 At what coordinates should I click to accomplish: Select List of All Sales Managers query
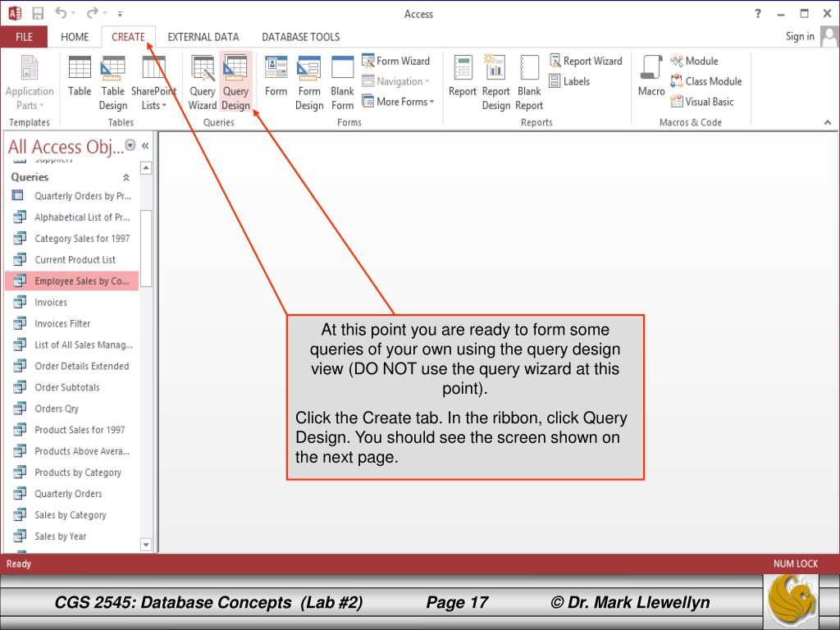click(x=72, y=345)
